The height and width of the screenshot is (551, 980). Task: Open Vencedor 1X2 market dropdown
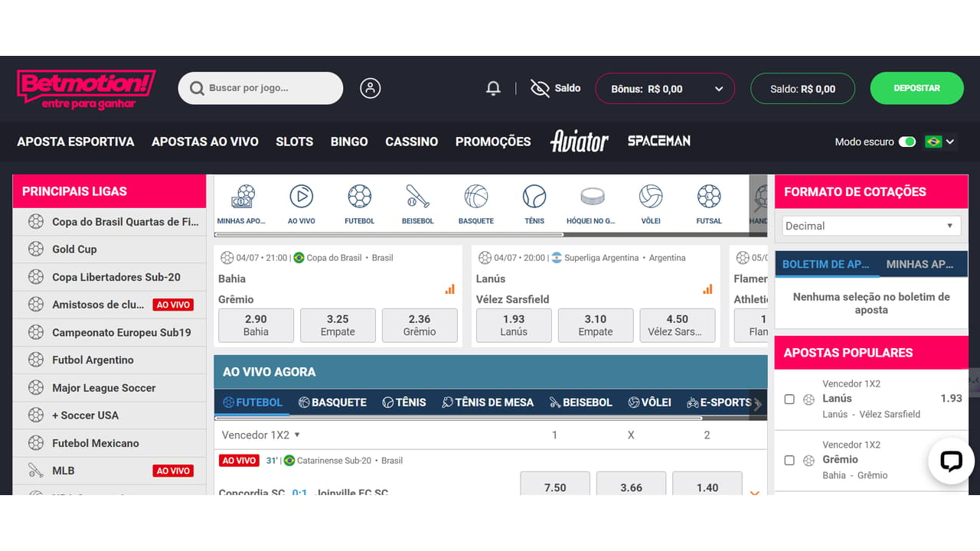pos(261,435)
